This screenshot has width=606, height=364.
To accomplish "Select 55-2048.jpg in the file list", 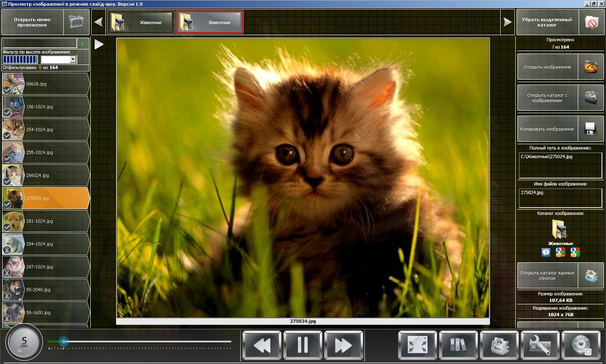I will tap(46, 290).
